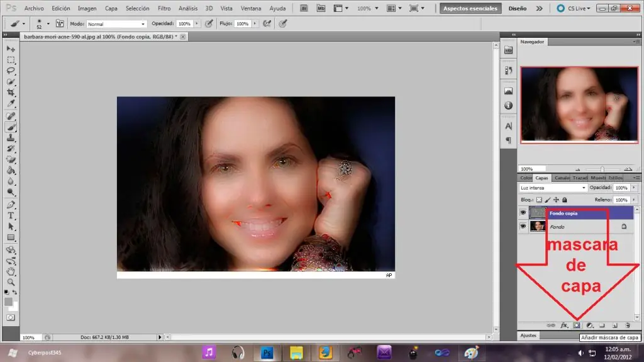
Task: Open the Archivo menu
Action: click(34, 8)
